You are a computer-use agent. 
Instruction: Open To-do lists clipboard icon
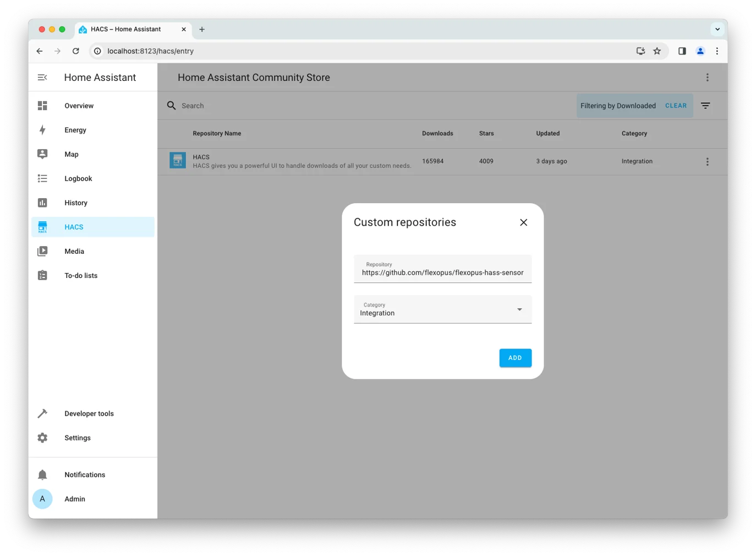pos(42,275)
